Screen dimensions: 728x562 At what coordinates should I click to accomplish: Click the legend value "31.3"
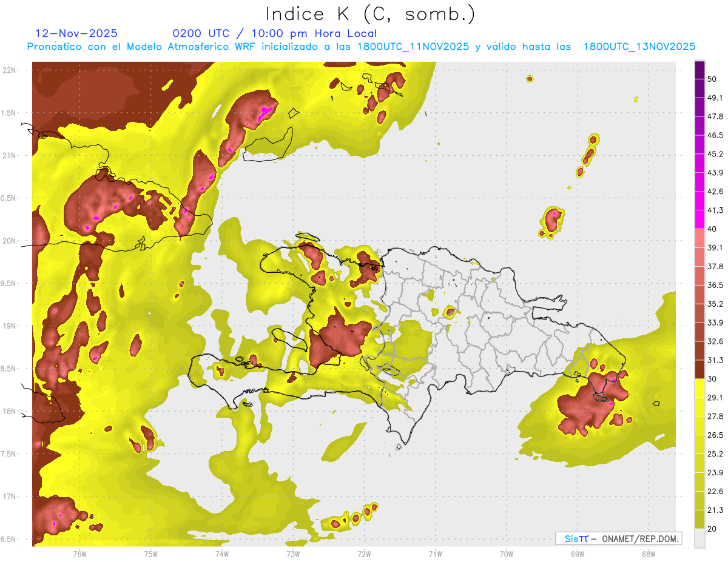[x=715, y=360]
